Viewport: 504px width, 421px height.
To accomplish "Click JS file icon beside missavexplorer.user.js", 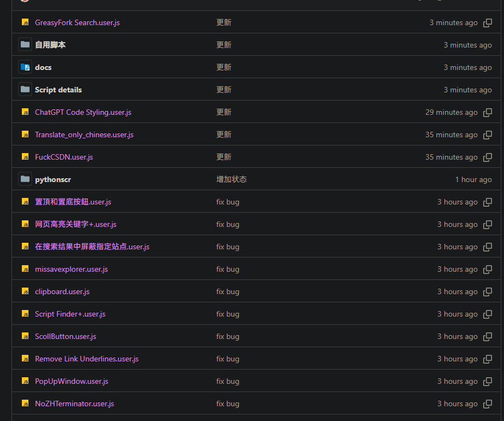I will tap(25, 268).
